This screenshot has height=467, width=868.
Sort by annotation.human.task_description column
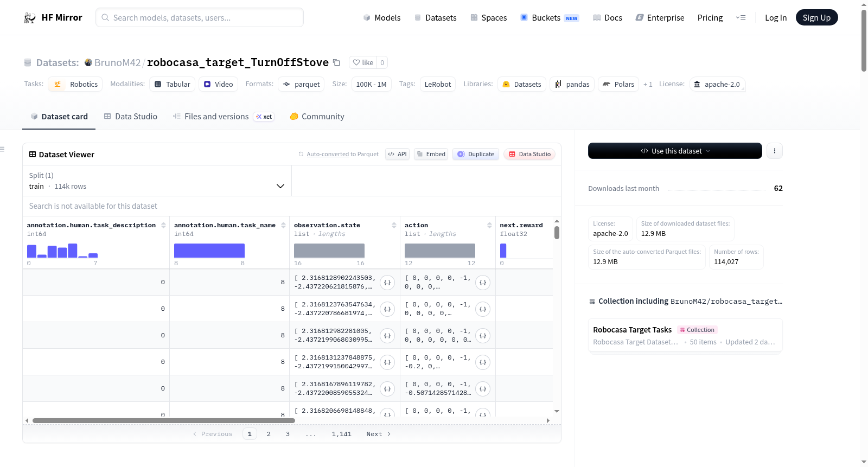coord(163,225)
